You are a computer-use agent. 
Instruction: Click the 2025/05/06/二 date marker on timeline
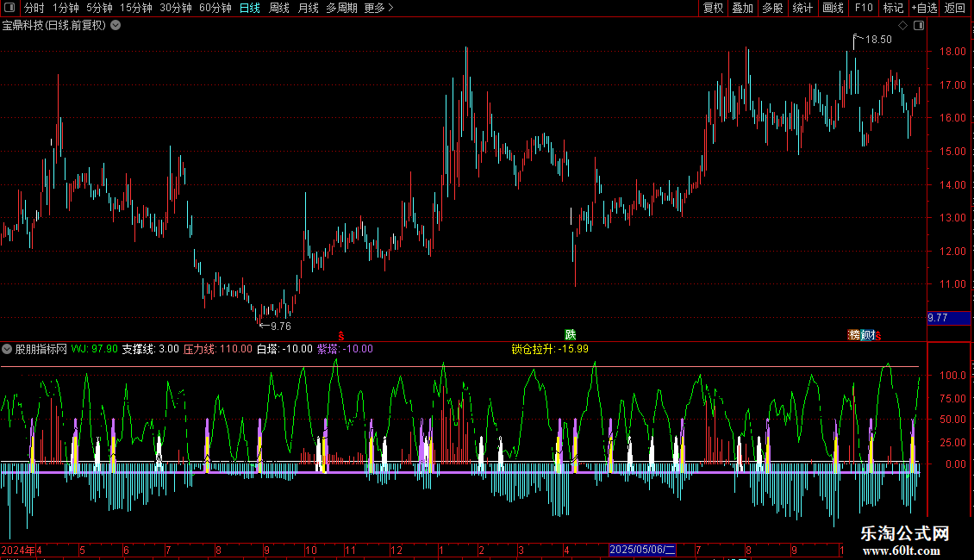(642, 550)
